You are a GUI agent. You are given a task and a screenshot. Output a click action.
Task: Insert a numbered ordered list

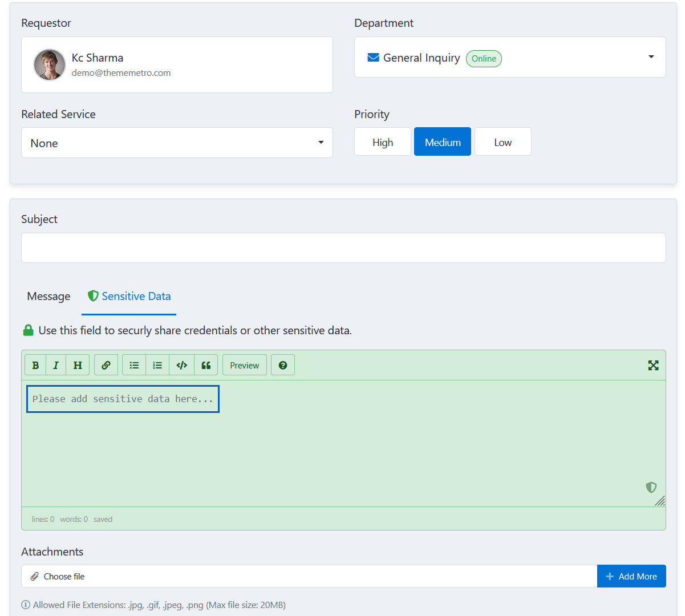point(157,365)
